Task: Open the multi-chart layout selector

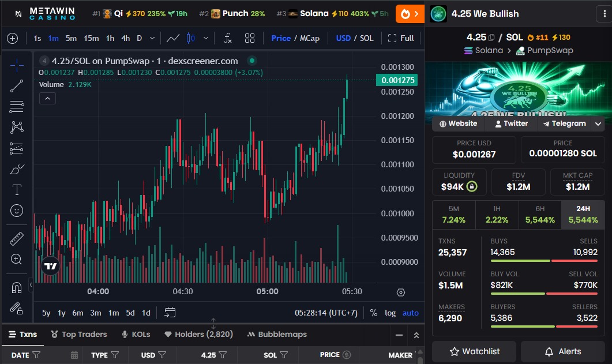Action: 250,38
